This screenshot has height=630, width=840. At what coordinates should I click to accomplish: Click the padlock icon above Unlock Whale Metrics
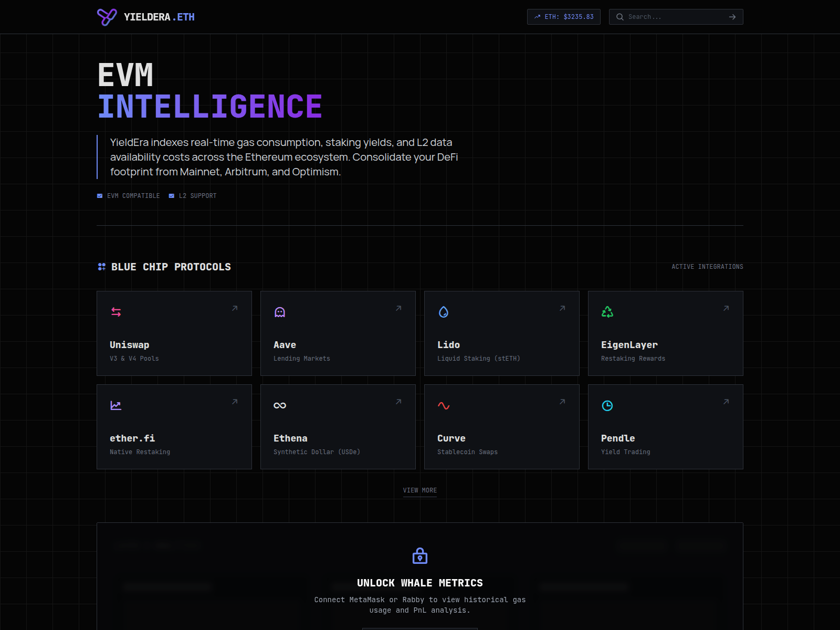420,555
